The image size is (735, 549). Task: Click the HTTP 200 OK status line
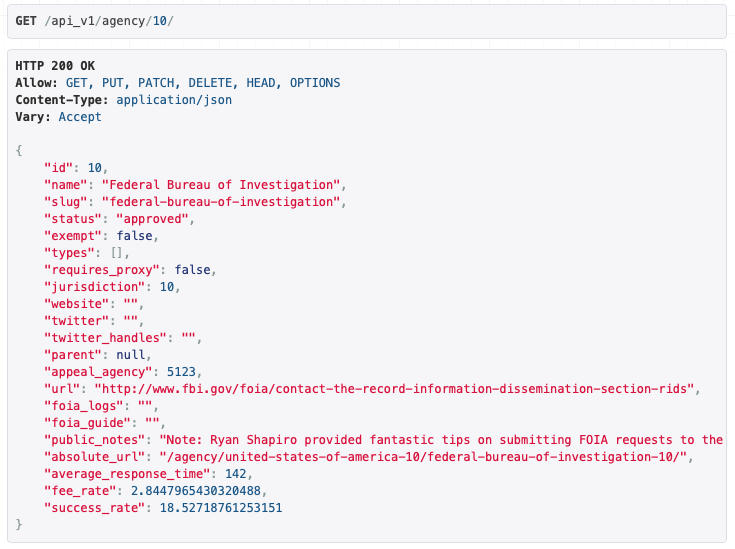[55, 66]
